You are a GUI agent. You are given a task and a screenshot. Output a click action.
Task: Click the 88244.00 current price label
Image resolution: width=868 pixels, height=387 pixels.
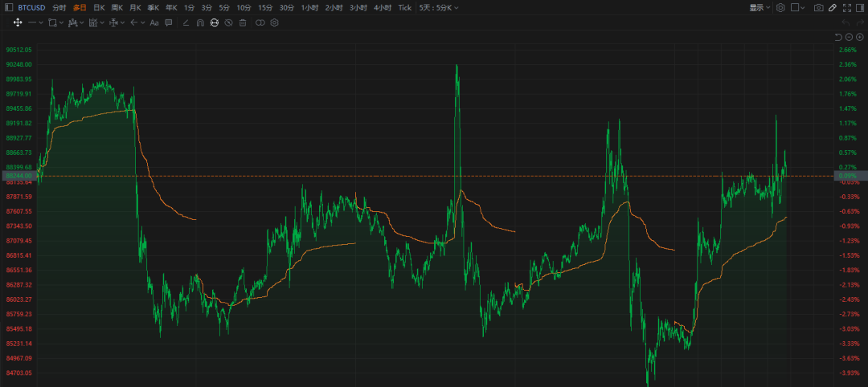pyautogui.click(x=18, y=175)
